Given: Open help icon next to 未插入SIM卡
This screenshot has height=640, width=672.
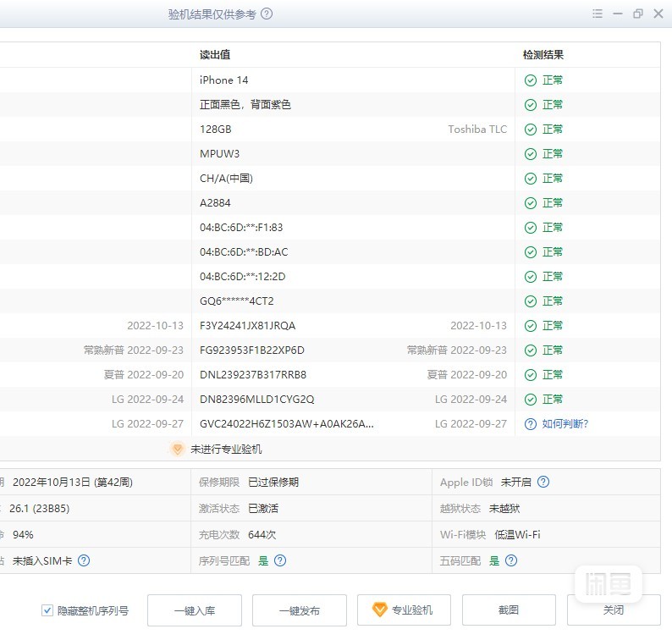Looking at the screenshot, I should click(84, 560).
